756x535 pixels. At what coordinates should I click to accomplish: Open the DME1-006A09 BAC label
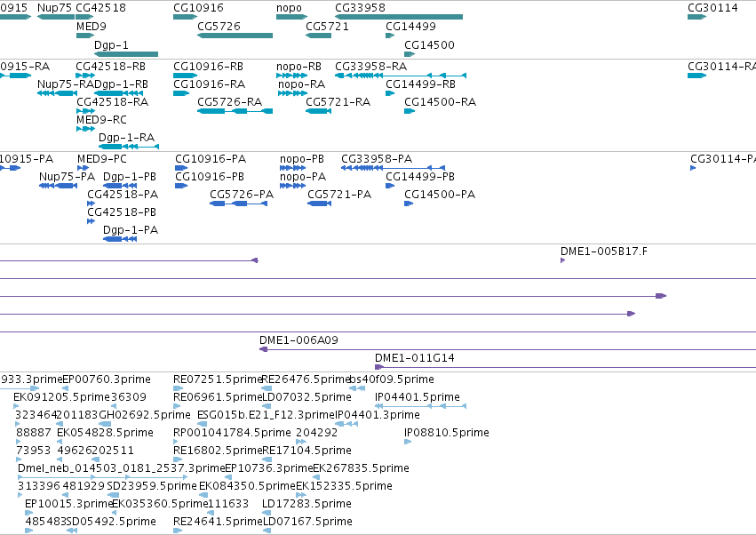pos(298,340)
